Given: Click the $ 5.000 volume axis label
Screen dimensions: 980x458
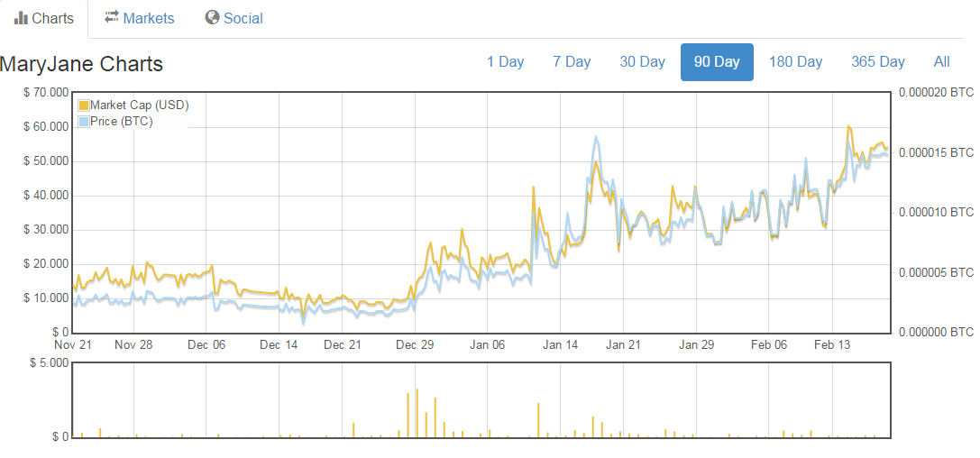Looking at the screenshot, I should [x=48, y=363].
